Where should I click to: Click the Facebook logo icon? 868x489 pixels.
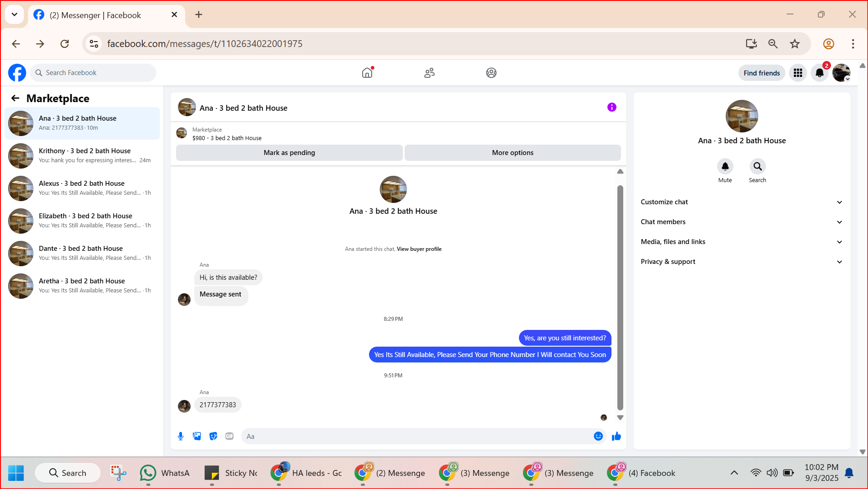[17, 73]
